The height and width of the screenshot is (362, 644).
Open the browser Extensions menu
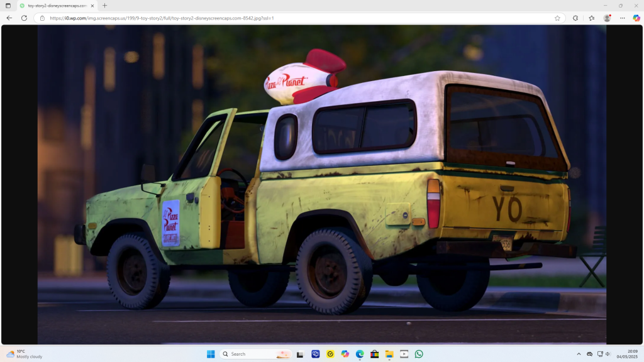tap(575, 18)
